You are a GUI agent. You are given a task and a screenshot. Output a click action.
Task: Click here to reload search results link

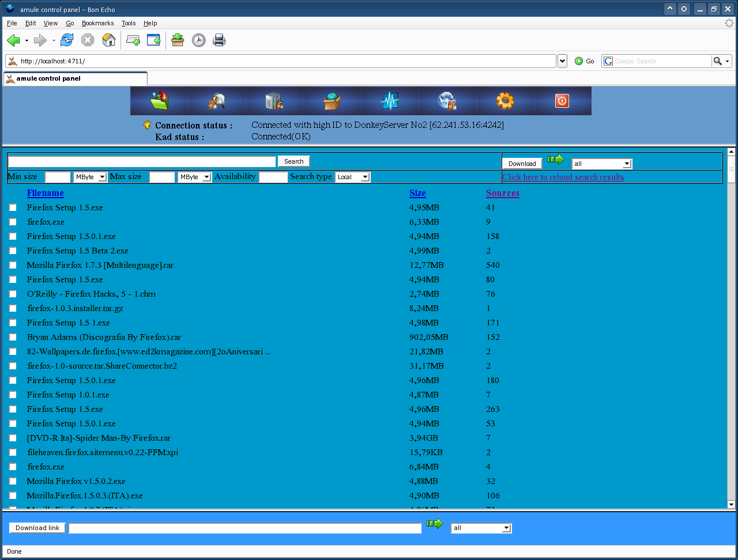tap(563, 177)
